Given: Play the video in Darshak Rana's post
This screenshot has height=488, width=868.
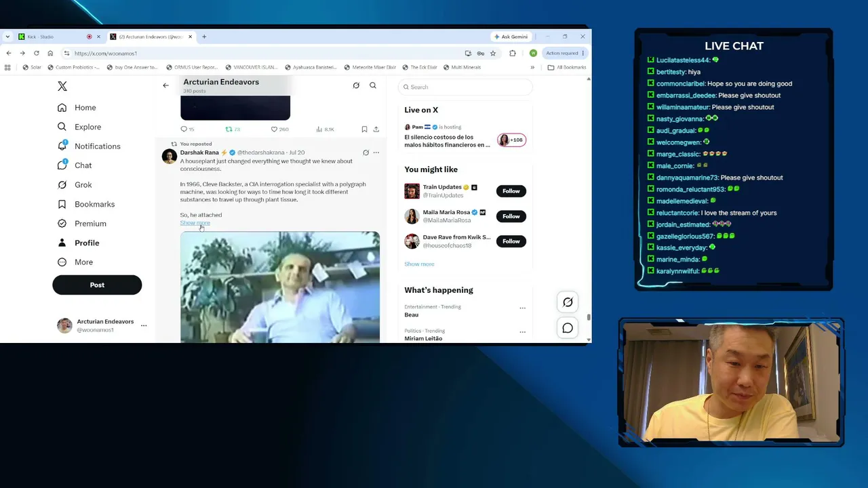Looking at the screenshot, I should coord(280,287).
